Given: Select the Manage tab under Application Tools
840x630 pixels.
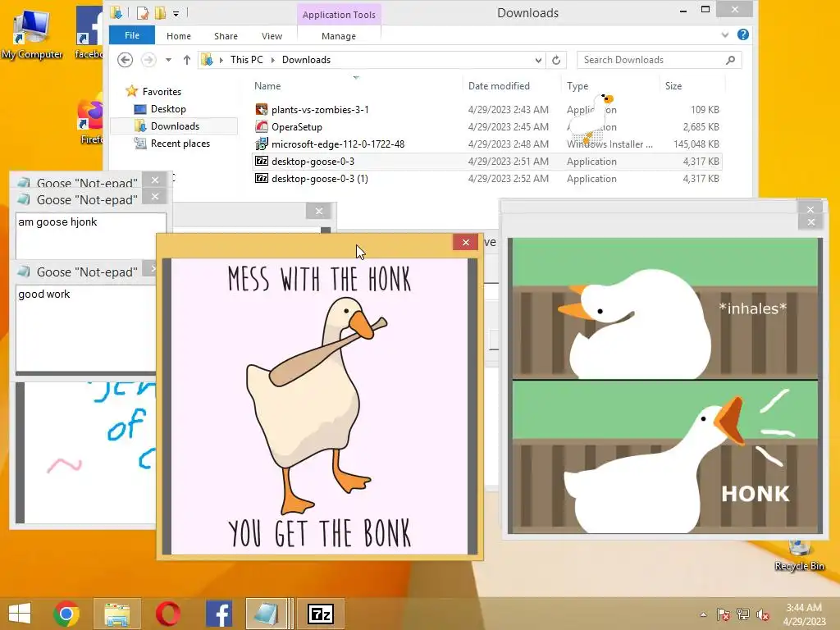Looking at the screenshot, I should pyautogui.click(x=339, y=36).
